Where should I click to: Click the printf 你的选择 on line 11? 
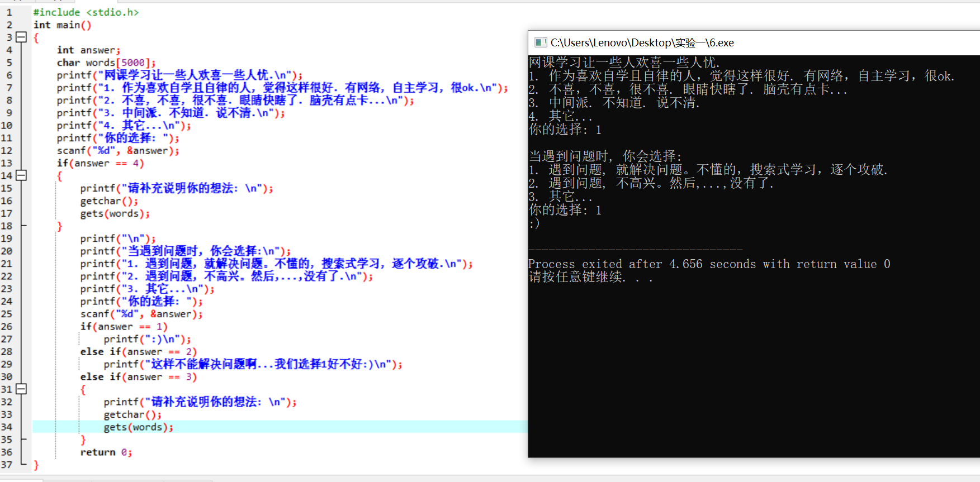[118, 138]
